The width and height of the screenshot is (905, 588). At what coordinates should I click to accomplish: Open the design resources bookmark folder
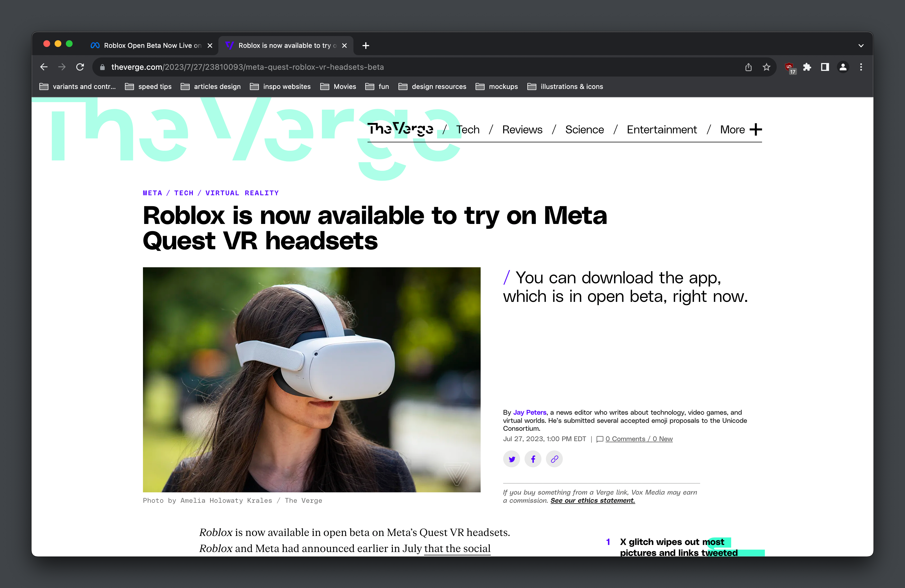point(432,87)
